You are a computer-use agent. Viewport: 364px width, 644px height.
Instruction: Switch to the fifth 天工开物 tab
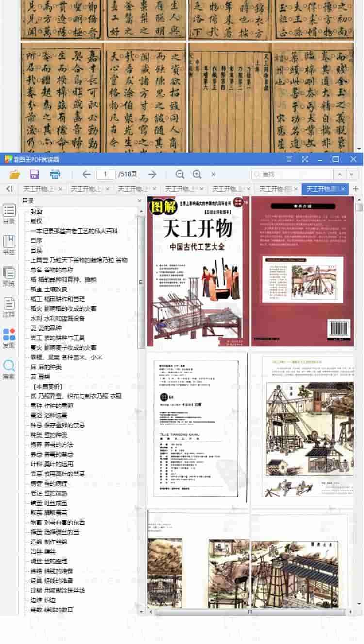click(x=231, y=189)
